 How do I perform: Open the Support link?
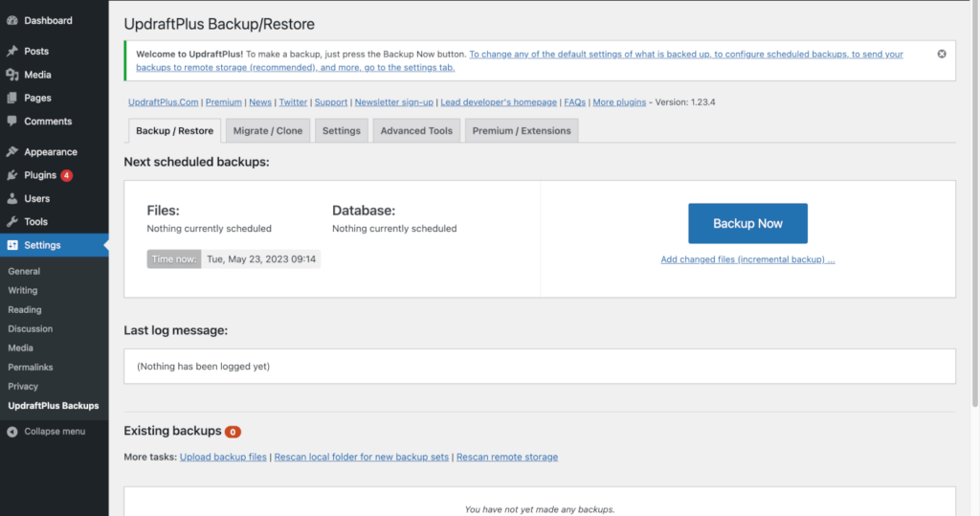pos(330,101)
